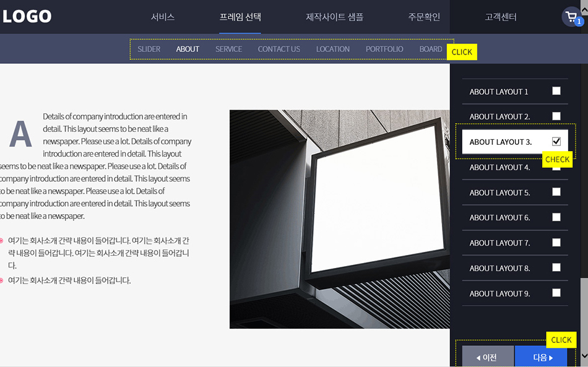Open the shopping cart icon

[x=572, y=17]
